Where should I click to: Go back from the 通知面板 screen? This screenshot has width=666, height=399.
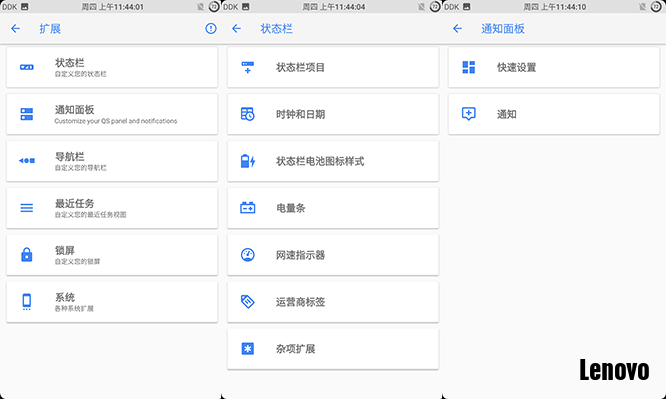(457, 28)
